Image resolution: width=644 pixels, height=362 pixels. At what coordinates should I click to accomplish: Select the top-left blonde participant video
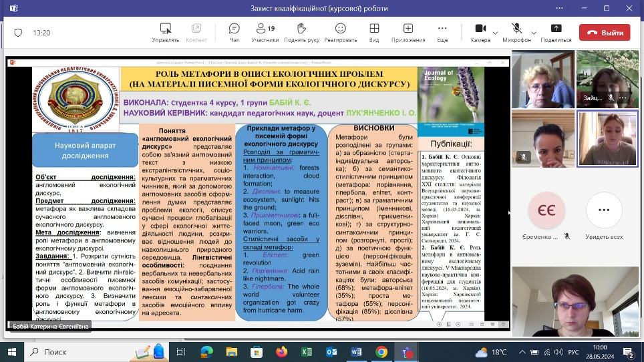pos(543,79)
